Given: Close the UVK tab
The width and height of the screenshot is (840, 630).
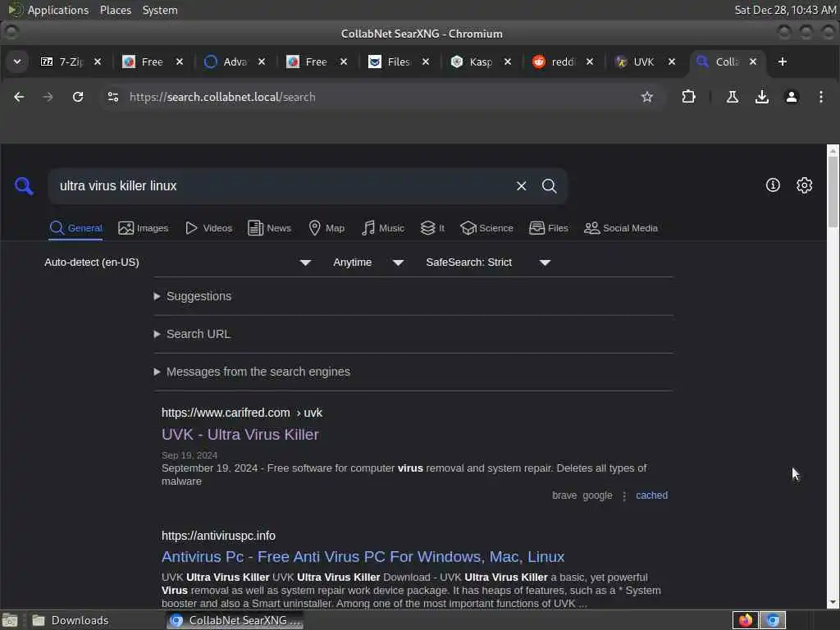Looking at the screenshot, I should pyautogui.click(x=671, y=62).
